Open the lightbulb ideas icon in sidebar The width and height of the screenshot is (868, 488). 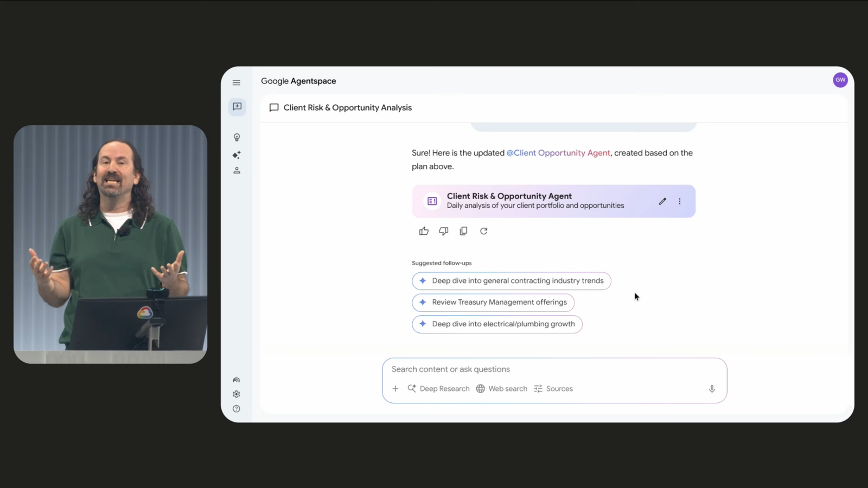pyautogui.click(x=237, y=138)
